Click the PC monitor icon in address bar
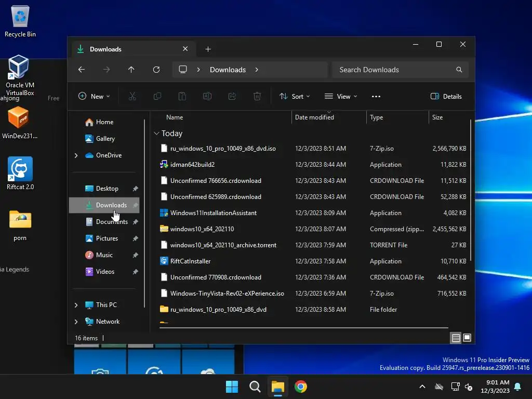Image resolution: width=532 pixels, height=399 pixels. tap(183, 70)
